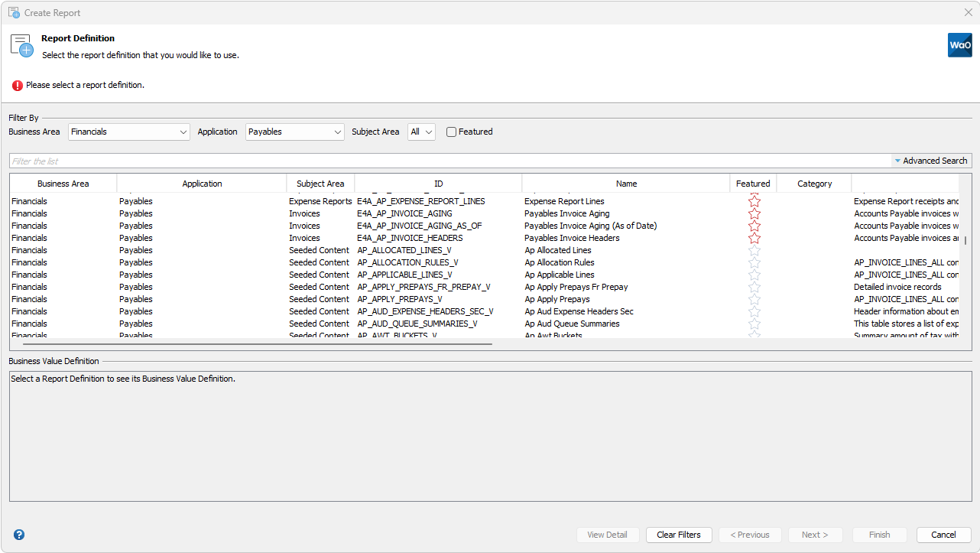Click the Report Definition icon at top left
This screenshot has height=553, width=980.
coord(21,45)
